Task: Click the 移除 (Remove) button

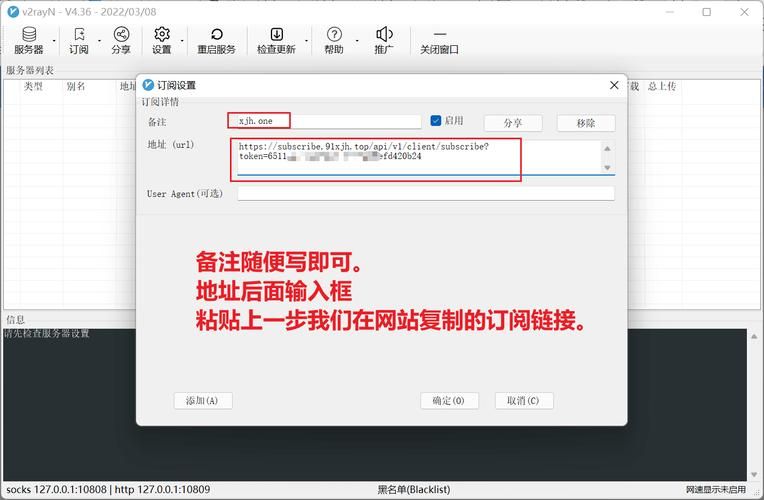Action: 586,123
